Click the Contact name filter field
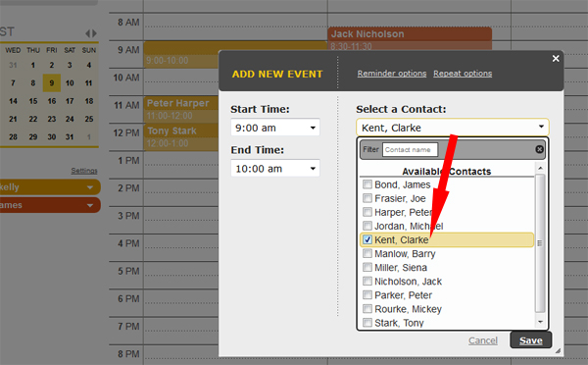Screen dimensions: 588x365 410,150
